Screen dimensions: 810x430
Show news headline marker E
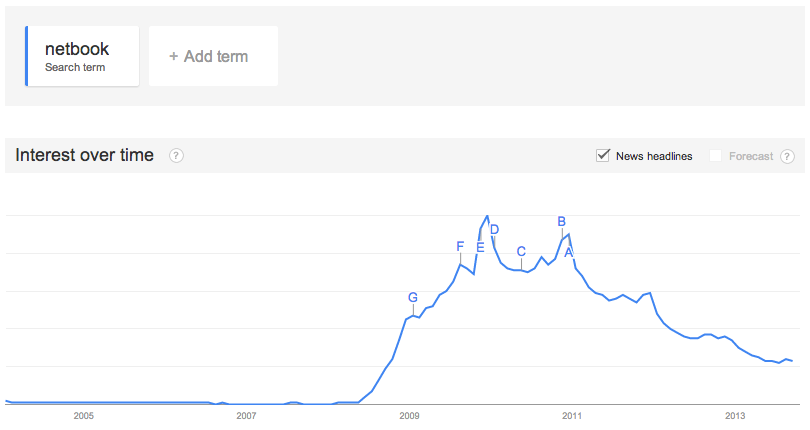pyautogui.click(x=480, y=248)
